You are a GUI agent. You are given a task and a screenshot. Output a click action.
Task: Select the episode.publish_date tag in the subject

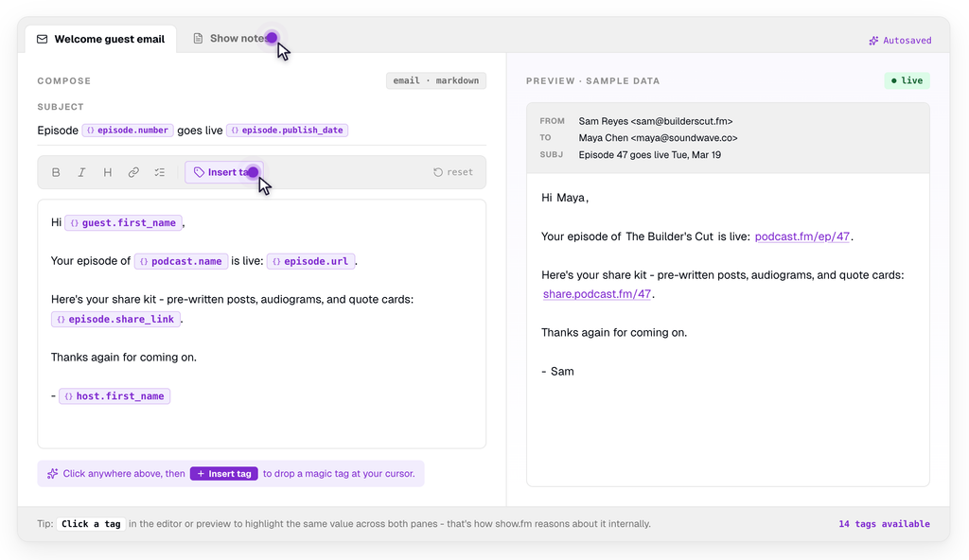coord(287,131)
